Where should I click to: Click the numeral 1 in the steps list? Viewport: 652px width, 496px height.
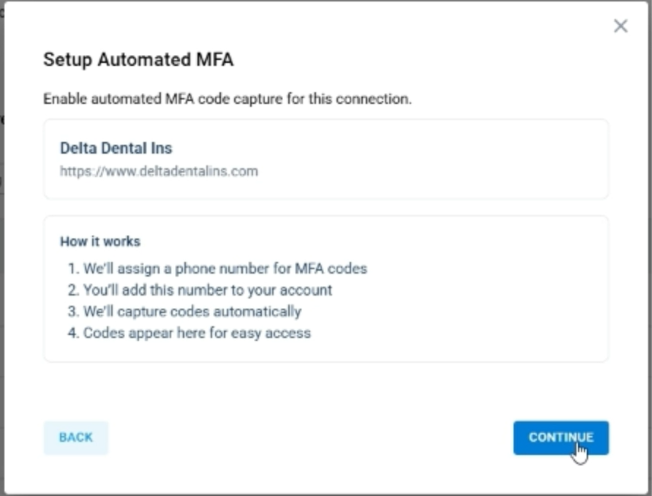72,268
